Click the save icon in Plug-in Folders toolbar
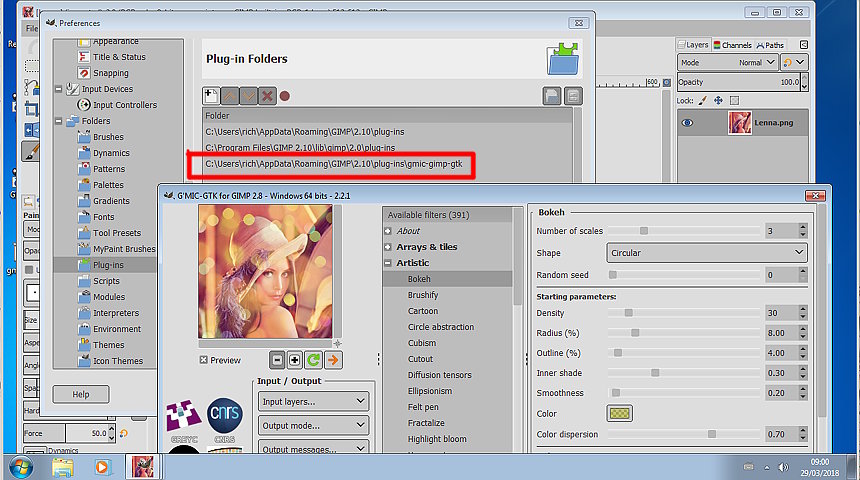This screenshot has width=860, height=480. [x=552, y=96]
